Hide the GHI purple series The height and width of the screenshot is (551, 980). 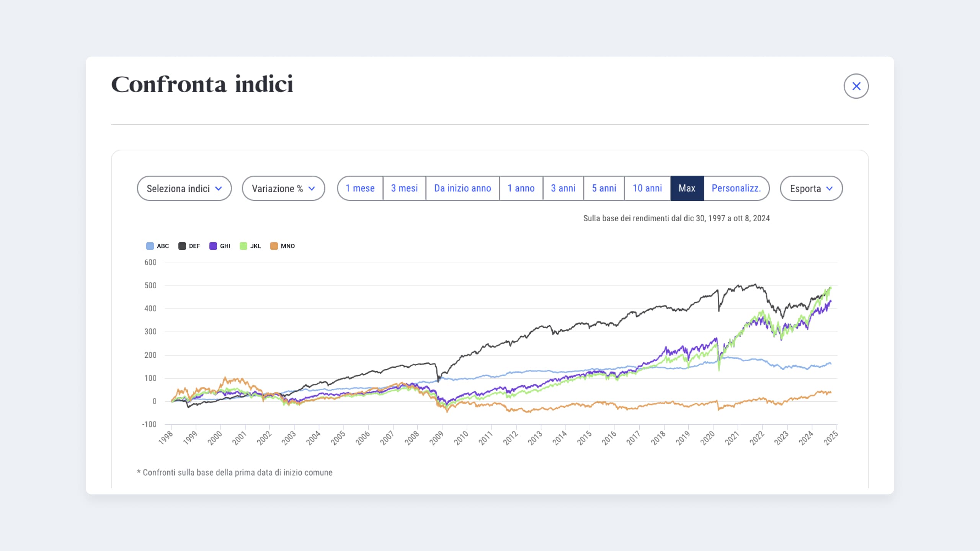click(213, 246)
